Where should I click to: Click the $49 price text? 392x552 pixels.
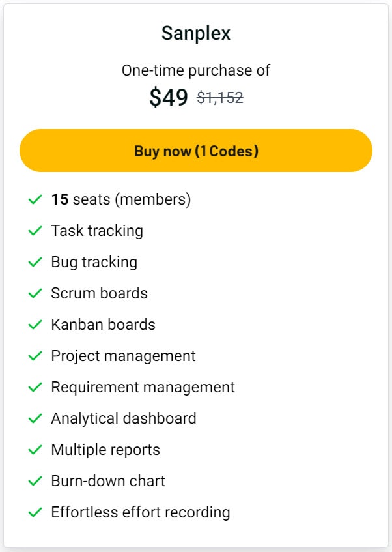(168, 97)
